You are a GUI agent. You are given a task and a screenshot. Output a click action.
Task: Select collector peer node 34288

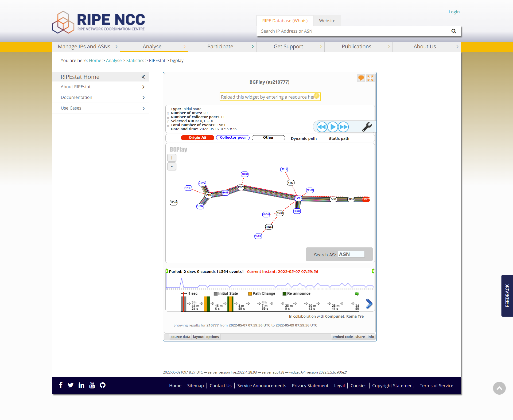[x=245, y=174]
